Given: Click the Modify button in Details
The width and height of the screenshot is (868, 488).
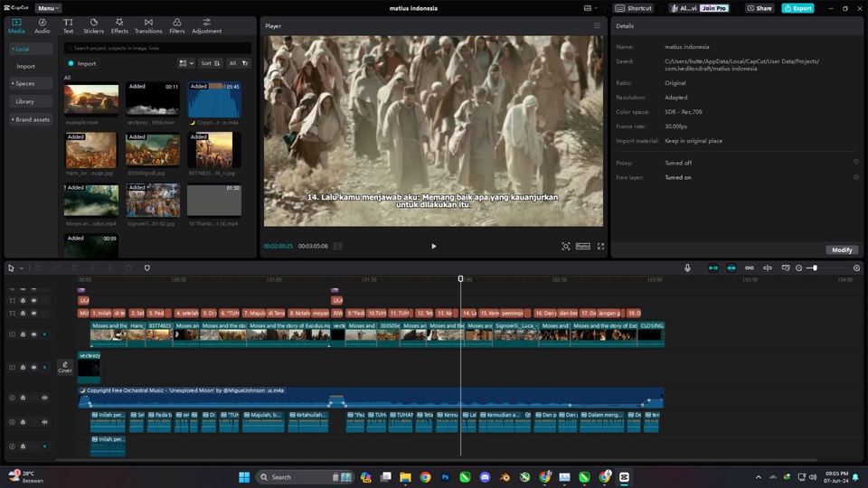Looking at the screenshot, I should tap(842, 250).
